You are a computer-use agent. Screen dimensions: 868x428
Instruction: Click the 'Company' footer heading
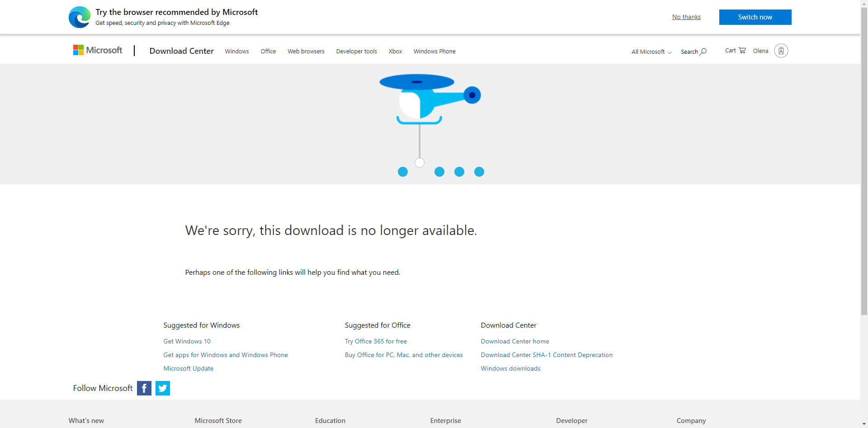[691, 421]
